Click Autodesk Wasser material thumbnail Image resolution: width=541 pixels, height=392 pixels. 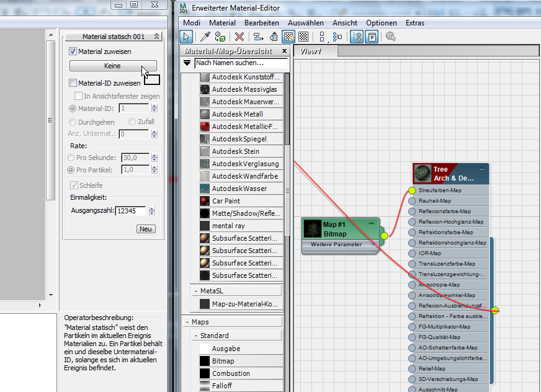(205, 189)
